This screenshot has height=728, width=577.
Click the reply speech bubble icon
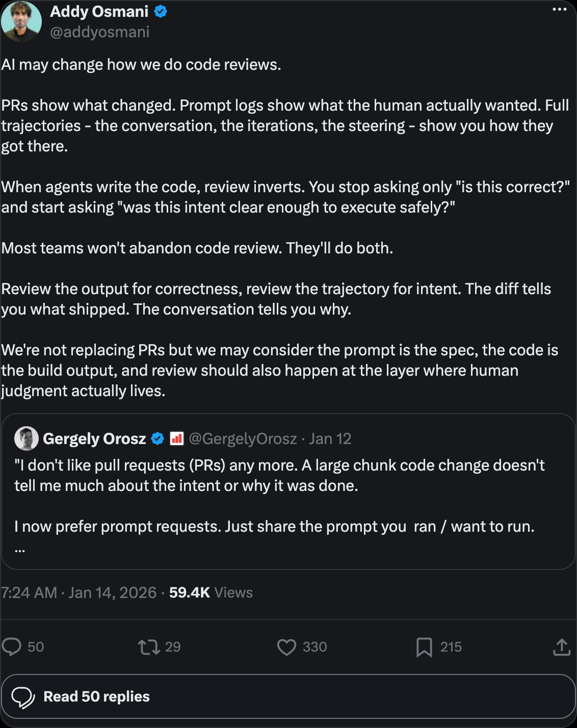12,646
